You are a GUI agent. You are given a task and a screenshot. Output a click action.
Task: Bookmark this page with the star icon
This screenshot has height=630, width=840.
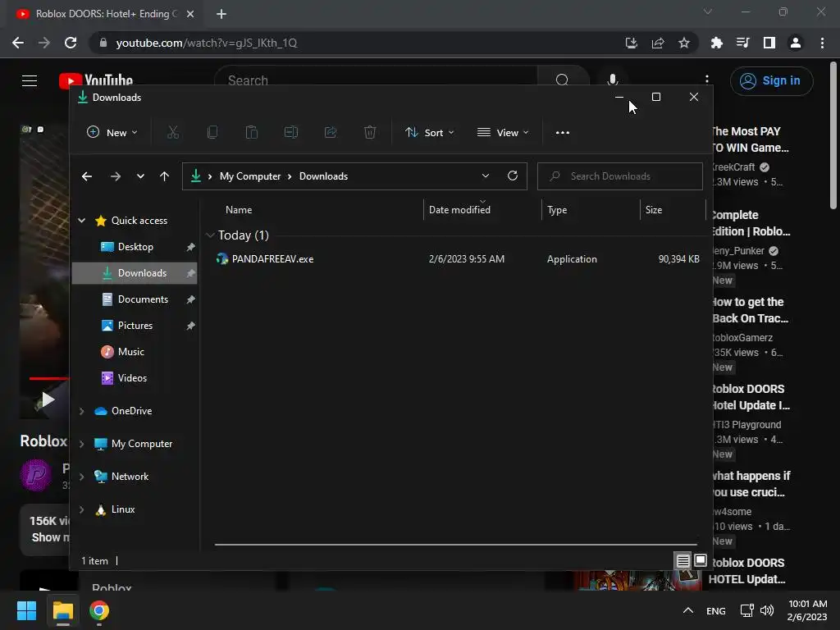pos(684,43)
